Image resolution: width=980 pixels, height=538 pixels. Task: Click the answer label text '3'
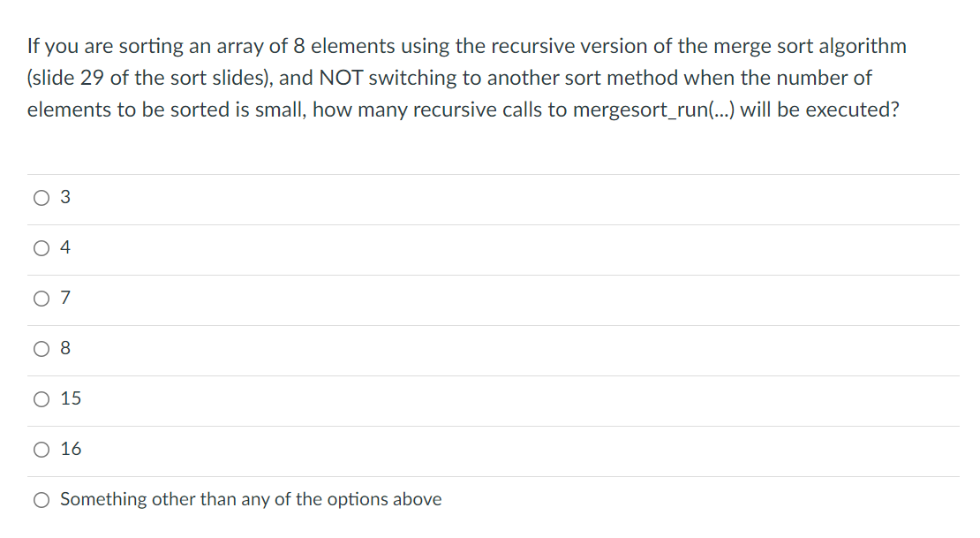[65, 197]
